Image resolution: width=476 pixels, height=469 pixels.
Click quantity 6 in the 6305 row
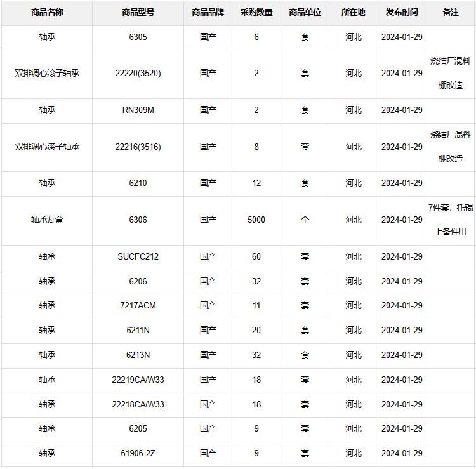[256, 37]
